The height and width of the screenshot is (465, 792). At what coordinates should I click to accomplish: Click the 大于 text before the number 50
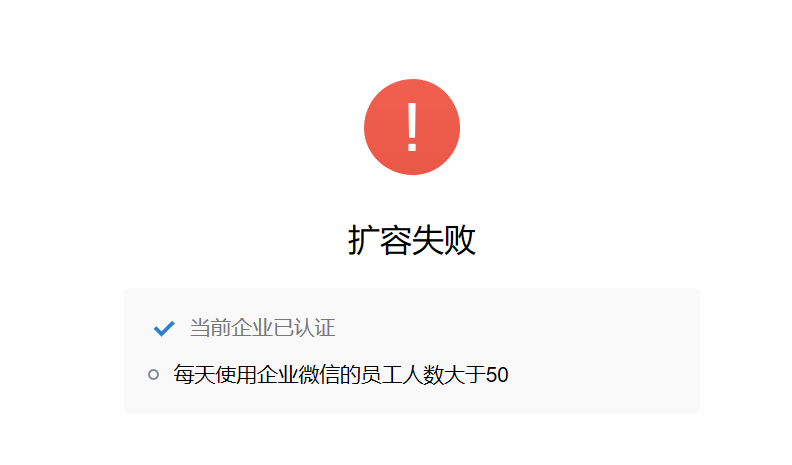click(464, 375)
